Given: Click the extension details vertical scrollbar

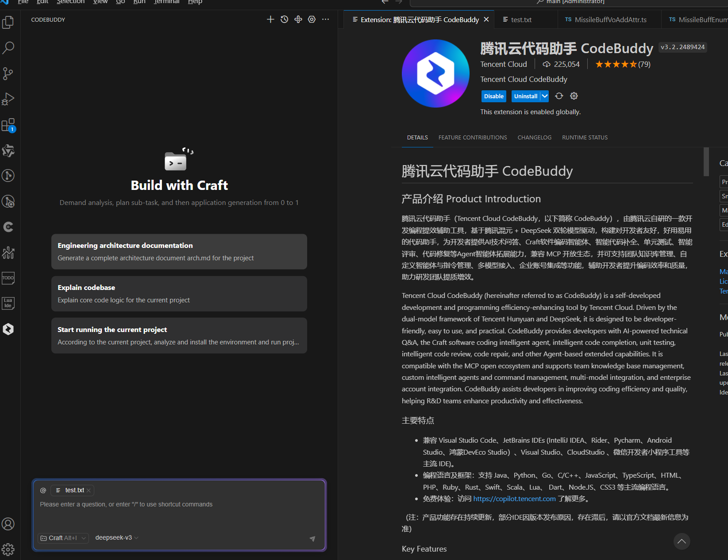Looking at the screenshot, I should tap(706, 162).
